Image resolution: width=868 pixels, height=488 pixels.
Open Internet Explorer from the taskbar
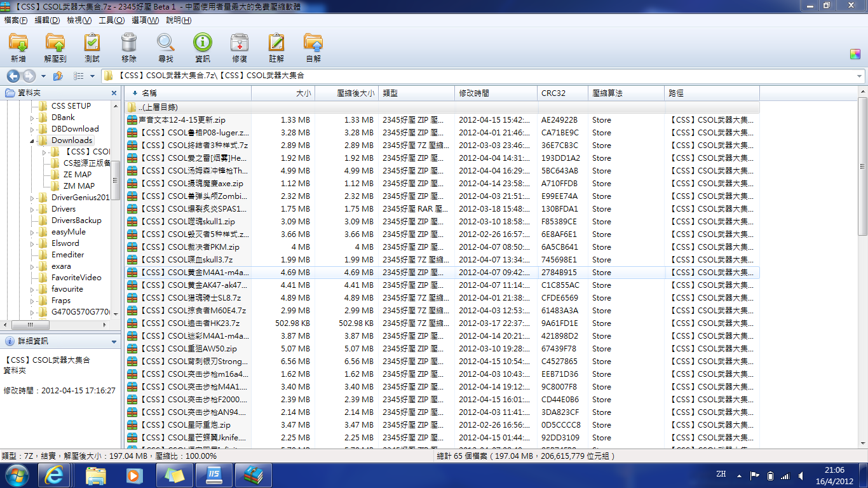click(x=53, y=475)
